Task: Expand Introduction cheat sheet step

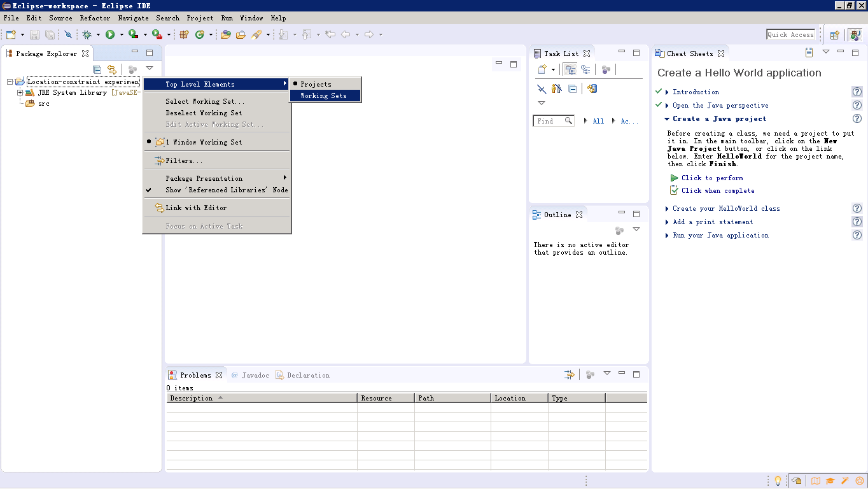Action: [667, 92]
